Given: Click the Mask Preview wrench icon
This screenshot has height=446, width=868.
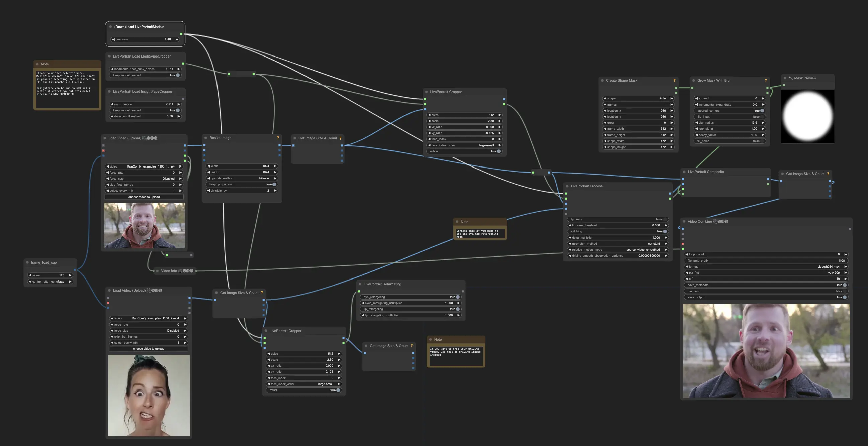Looking at the screenshot, I should [790, 78].
